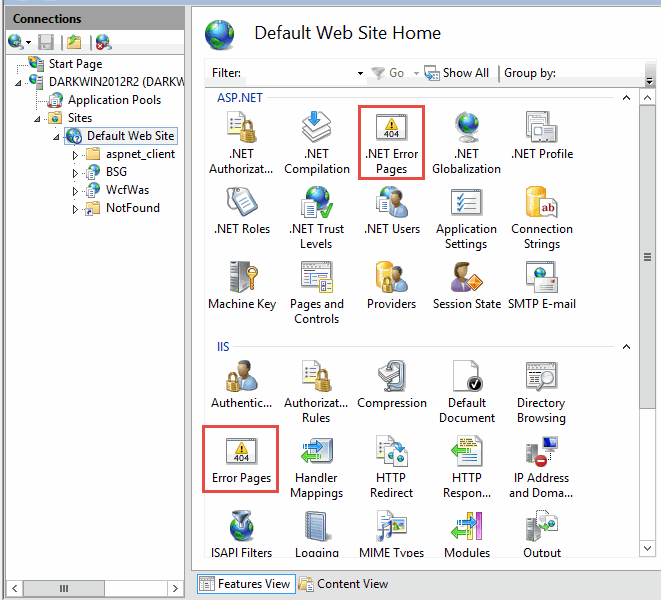
Task: Open Default Document feature
Action: point(467,391)
